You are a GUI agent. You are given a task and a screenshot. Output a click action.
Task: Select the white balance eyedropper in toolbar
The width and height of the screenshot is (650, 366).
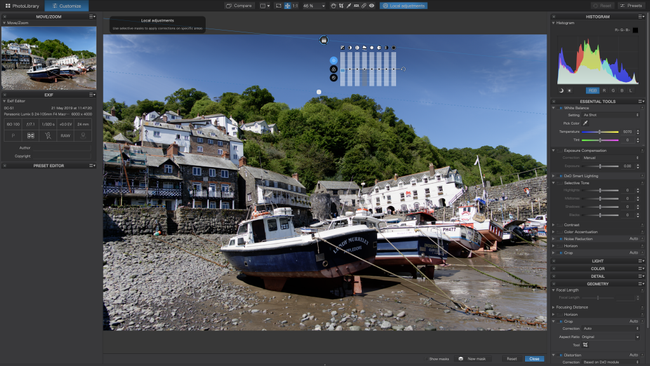(349, 6)
